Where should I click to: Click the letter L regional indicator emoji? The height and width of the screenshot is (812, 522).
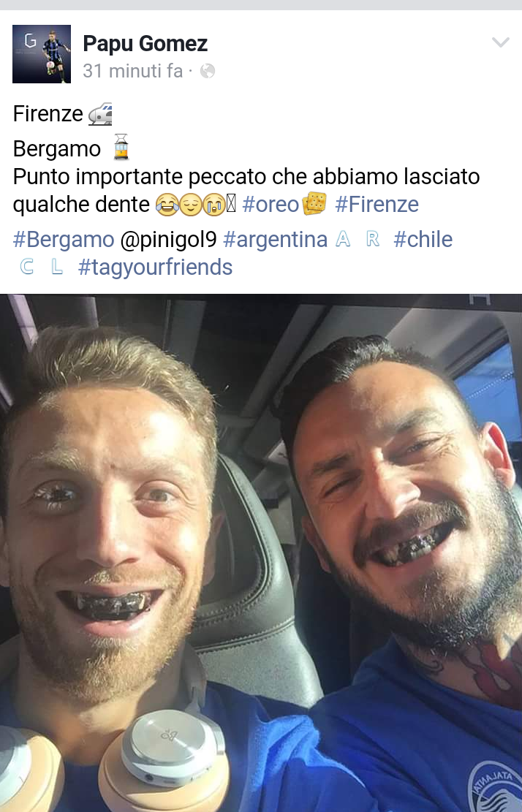pyautogui.click(x=57, y=267)
